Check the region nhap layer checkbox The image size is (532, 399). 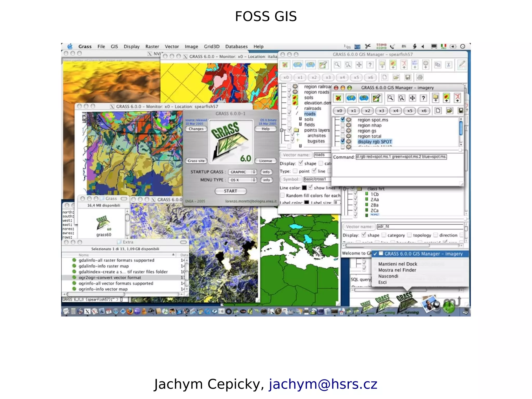(343, 125)
